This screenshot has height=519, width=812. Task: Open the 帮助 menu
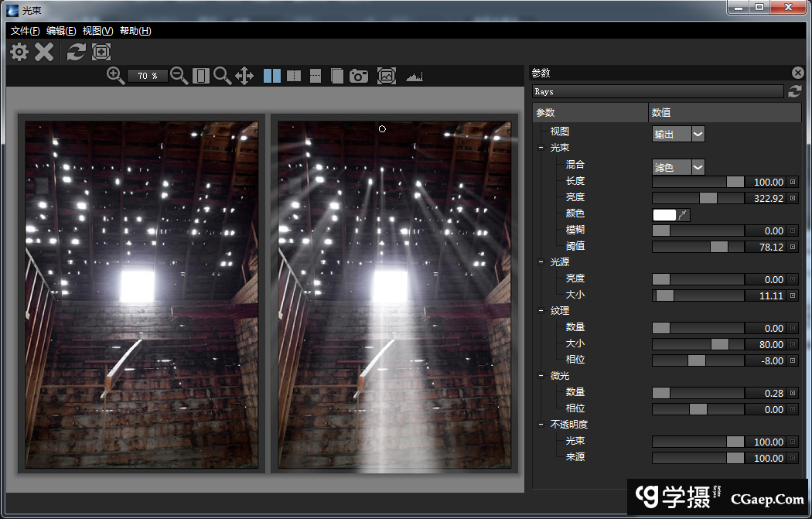coord(135,31)
